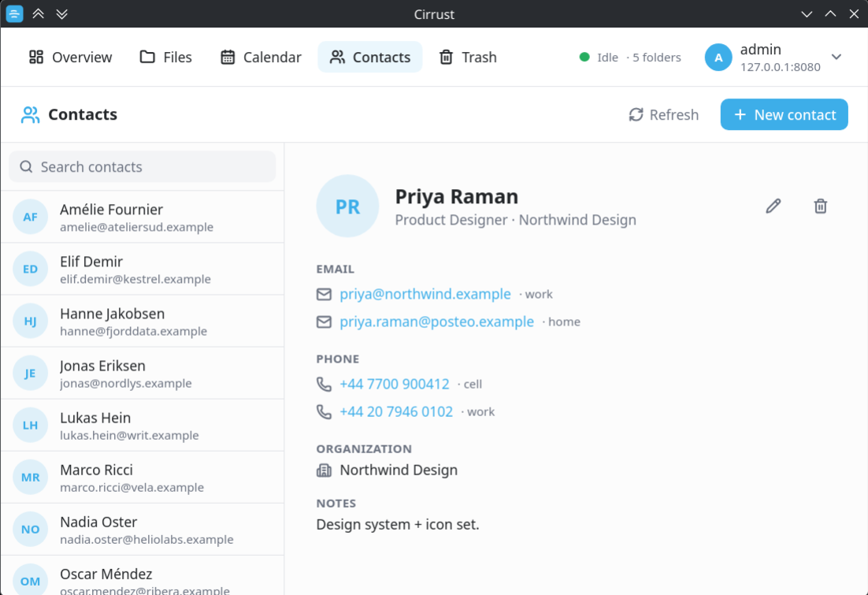Click the JE avatar of Jonas Eriksen
868x595 pixels.
click(31, 374)
